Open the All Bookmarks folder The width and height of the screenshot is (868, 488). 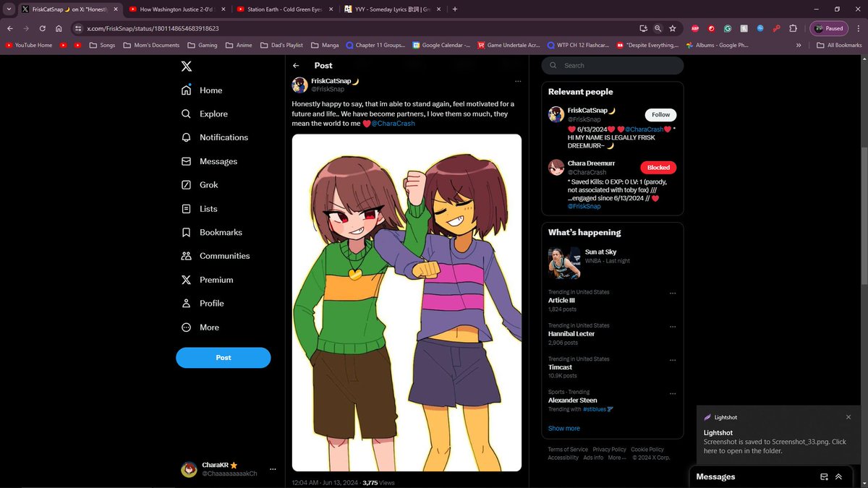tap(839, 45)
